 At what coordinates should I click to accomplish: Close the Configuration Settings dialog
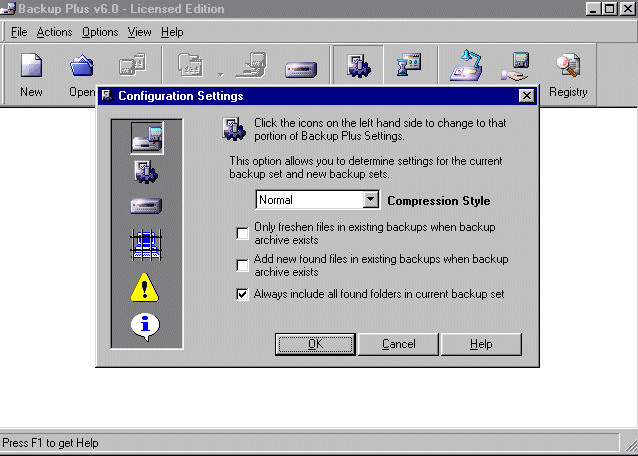tap(527, 96)
